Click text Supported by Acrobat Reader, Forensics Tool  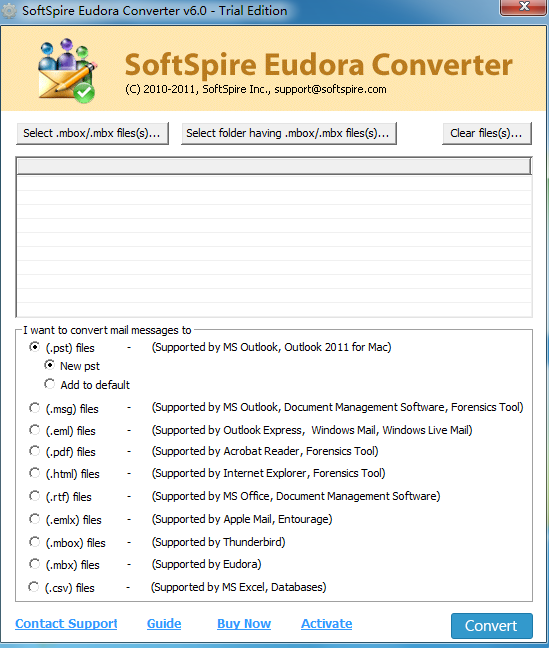pos(265,451)
